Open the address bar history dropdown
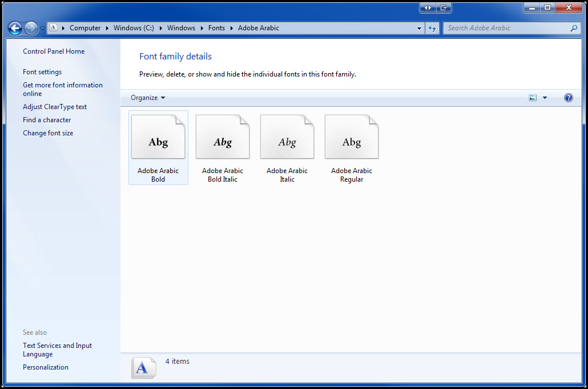Image resolution: width=588 pixels, height=389 pixels. tap(420, 28)
